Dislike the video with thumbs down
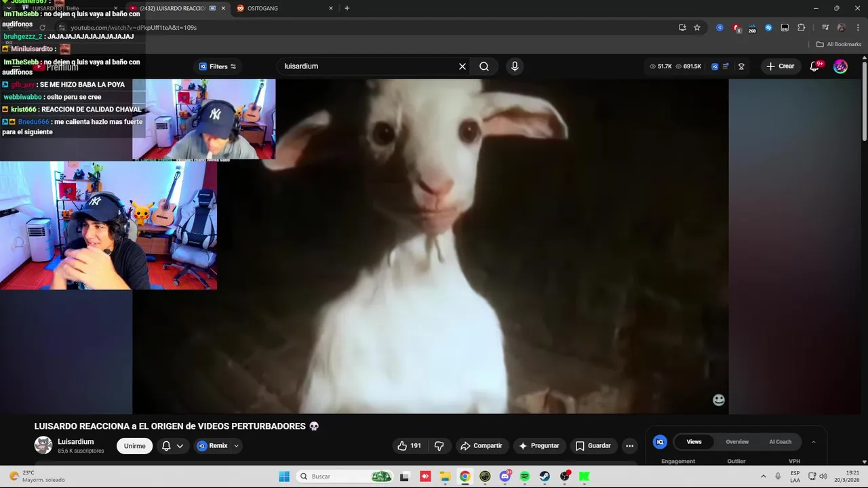The image size is (868, 488). [439, 446]
